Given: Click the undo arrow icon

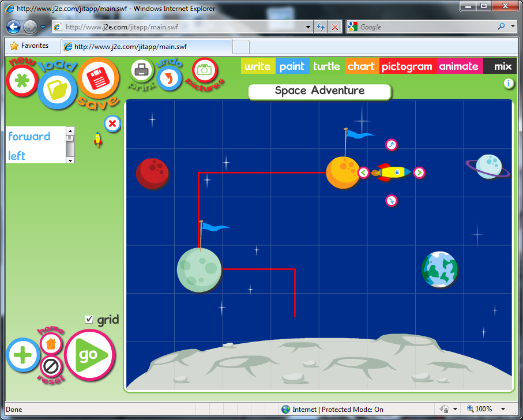Looking at the screenshot, I should (170, 77).
